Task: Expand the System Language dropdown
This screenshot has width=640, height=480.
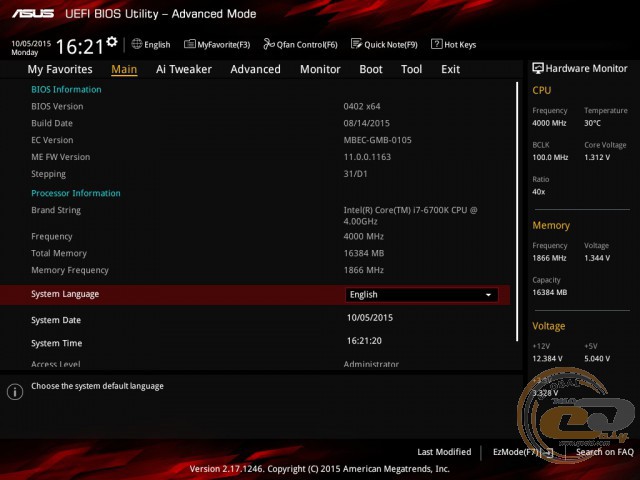Action: 422,295
